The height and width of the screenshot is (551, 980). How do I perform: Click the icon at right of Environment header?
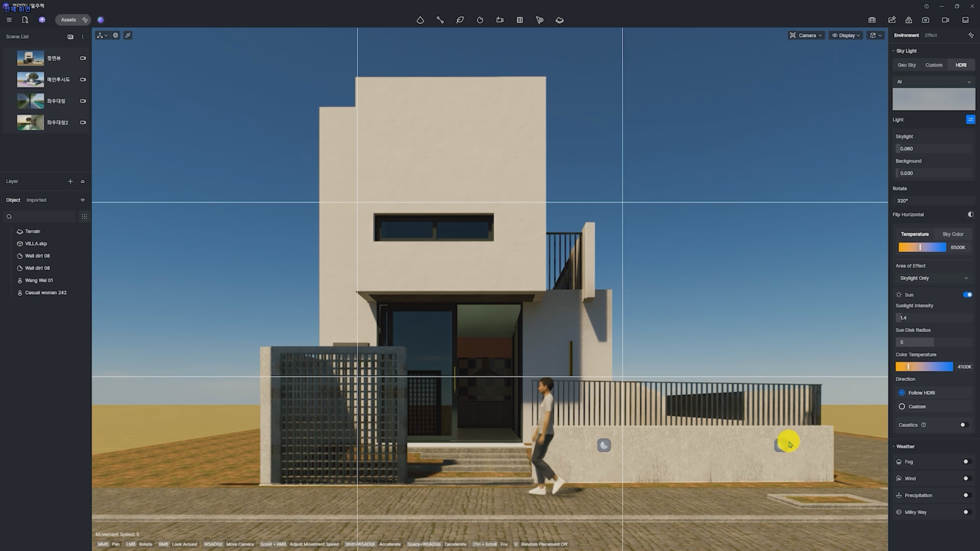(x=971, y=35)
